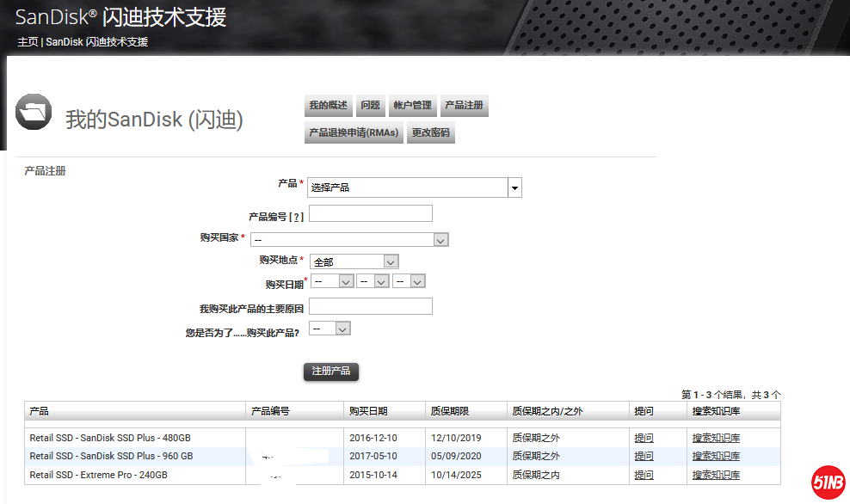Open 产品退换申请(RMAs) tab
Image resolution: width=850 pixels, height=504 pixels.
(354, 132)
